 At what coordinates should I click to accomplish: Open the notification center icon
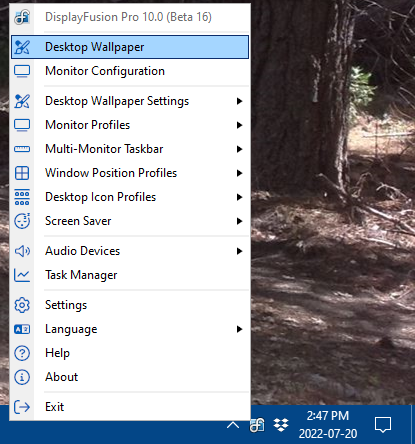[x=383, y=425]
